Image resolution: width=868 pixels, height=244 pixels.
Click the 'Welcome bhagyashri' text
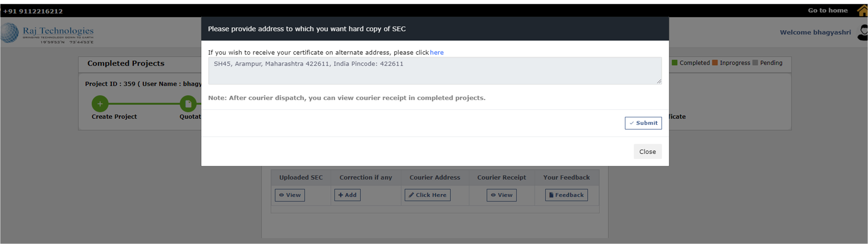coord(815,32)
